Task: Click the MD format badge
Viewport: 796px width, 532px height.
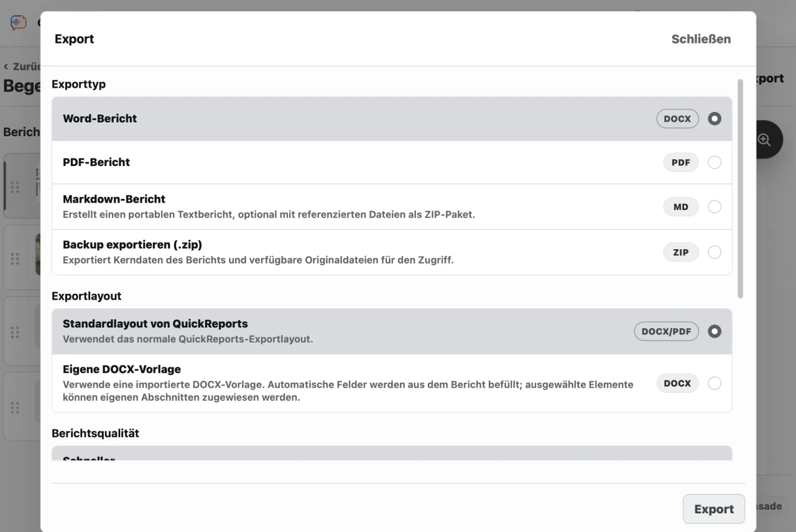Action: 681,207
